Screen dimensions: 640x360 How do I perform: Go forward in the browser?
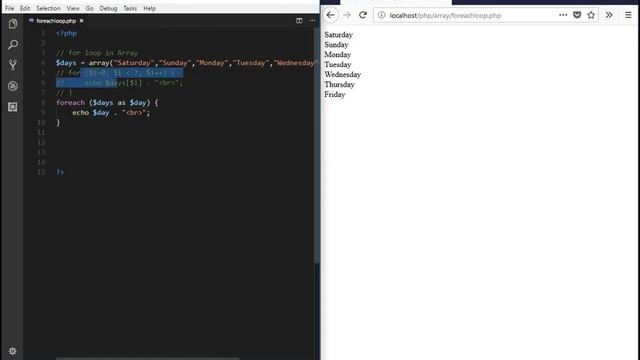pos(347,15)
